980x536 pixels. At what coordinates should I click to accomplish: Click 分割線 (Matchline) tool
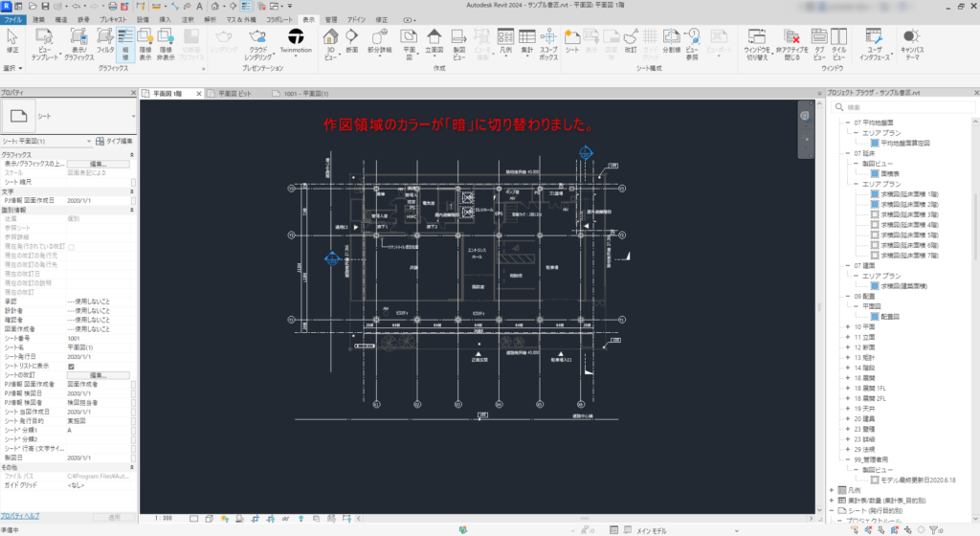(671, 41)
